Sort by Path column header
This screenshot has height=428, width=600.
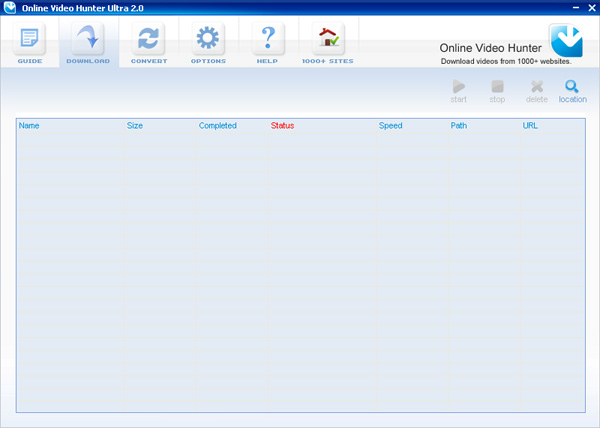[x=458, y=125]
